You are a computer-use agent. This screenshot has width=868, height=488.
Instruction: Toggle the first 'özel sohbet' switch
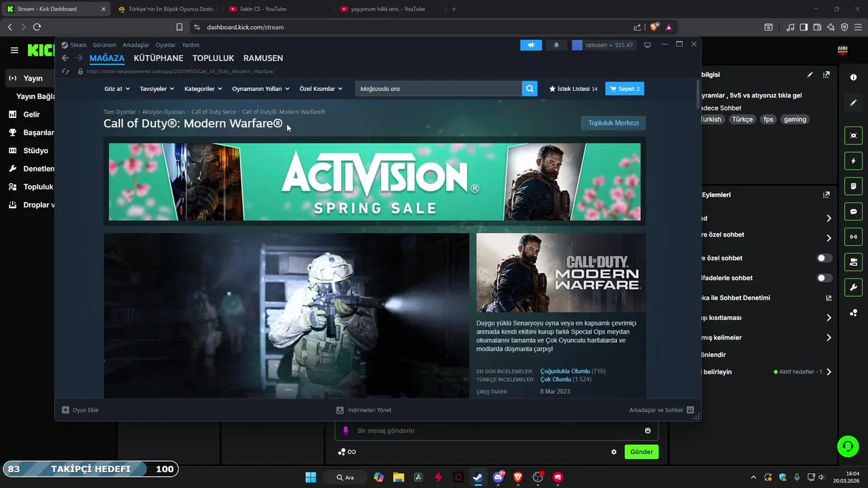825,258
